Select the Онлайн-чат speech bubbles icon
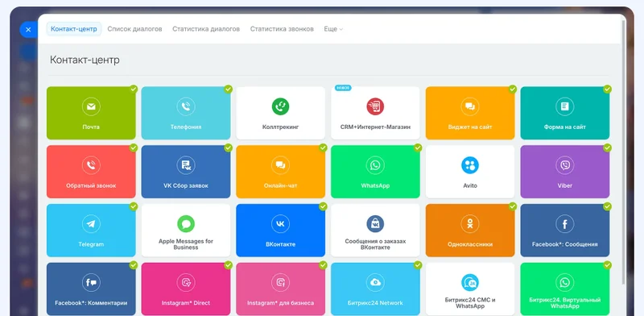The image size is (644, 316). click(280, 165)
